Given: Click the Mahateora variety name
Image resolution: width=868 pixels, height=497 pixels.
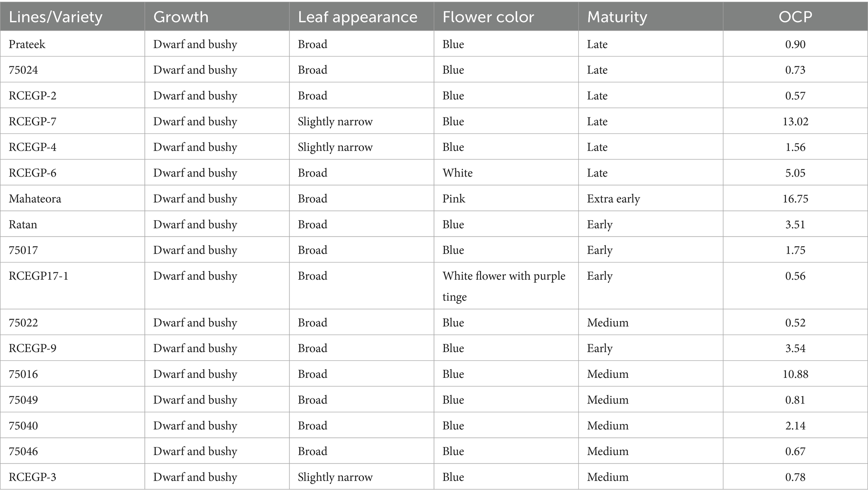Looking at the screenshot, I should pyautogui.click(x=35, y=198).
